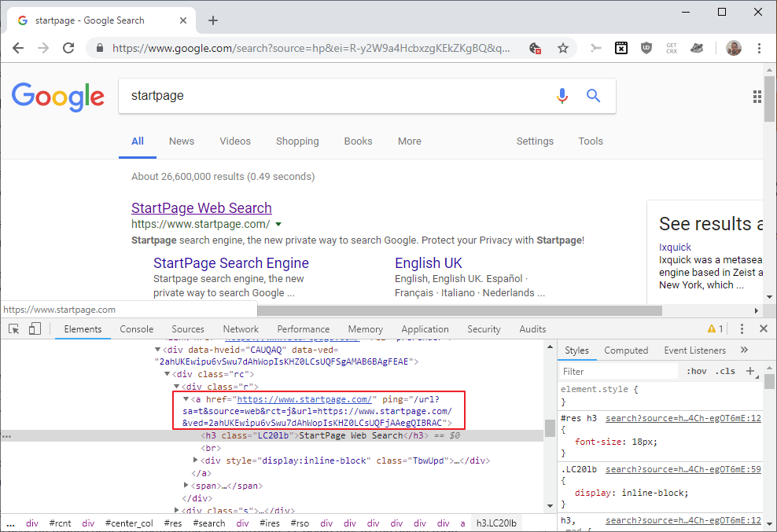Image resolution: width=777 pixels, height=532 pixels.
Task: Select the h3.LC20lb breadcrumb
Action: 496,523
